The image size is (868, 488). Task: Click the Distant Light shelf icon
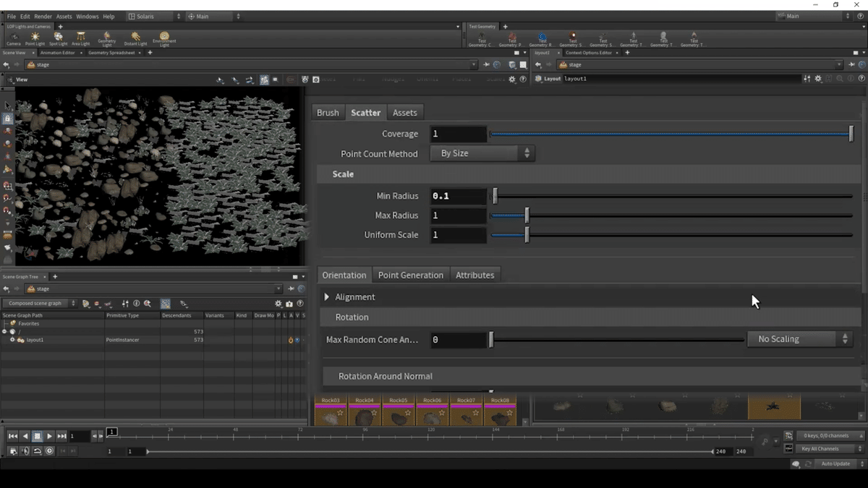coord(135,38)
